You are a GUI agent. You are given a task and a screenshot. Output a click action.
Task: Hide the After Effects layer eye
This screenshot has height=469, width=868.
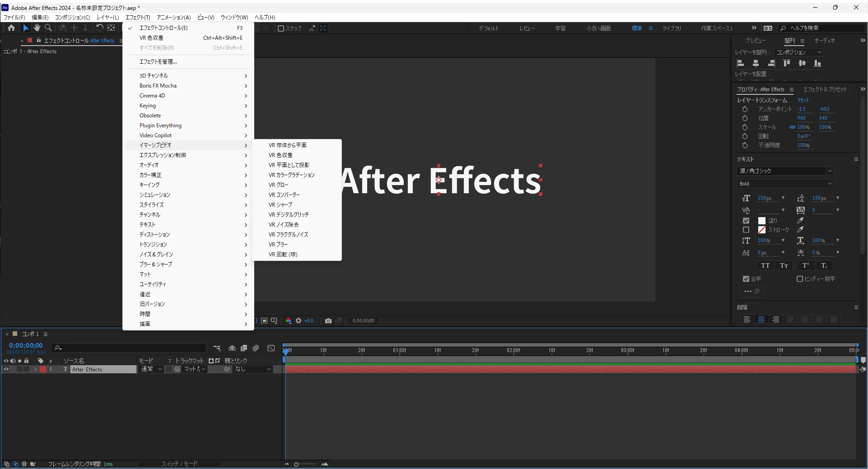(x=6, y=369)
